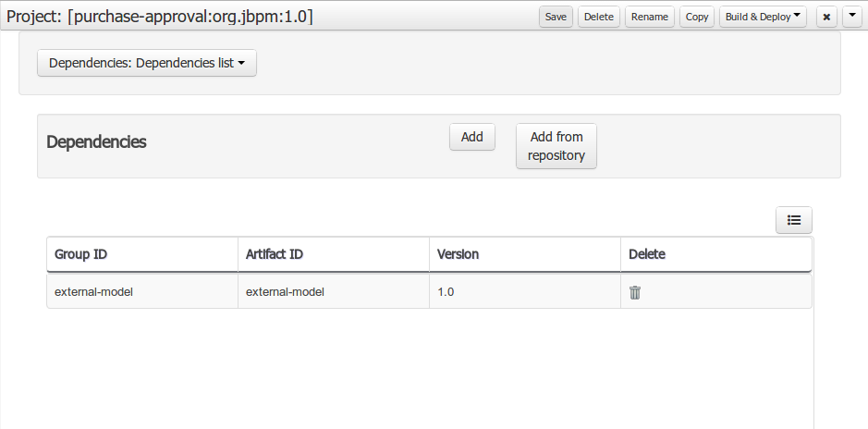This screenshot has height=429, width=868.
Task: Click the Delete column header
Action: point(647,254)
